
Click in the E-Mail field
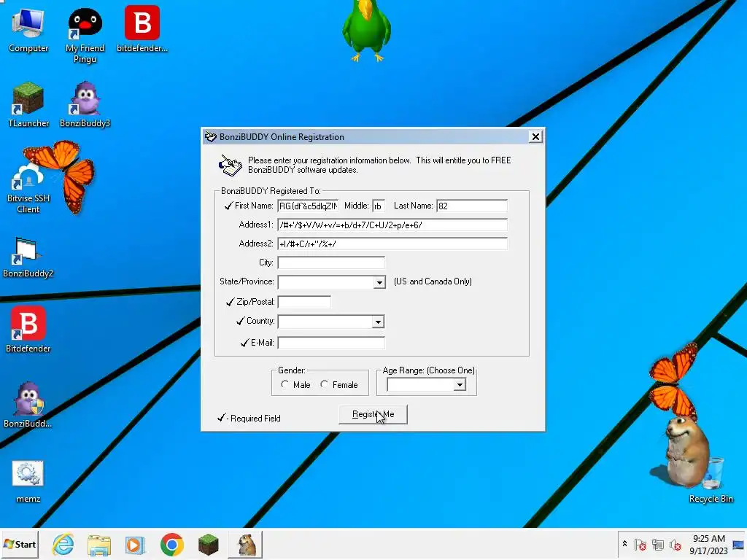point(331,343)
